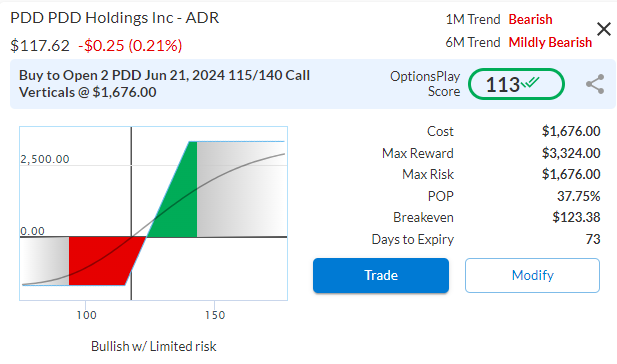Viewport: 617px width, 364px height.
Task: Click the blue Trade button
Action: pyautogui.click(x=381, y=275)
